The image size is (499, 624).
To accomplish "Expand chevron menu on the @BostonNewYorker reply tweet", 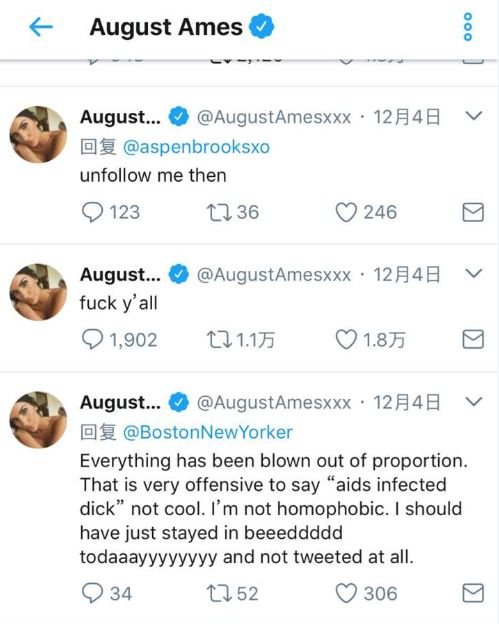I will tap(474, 401).
